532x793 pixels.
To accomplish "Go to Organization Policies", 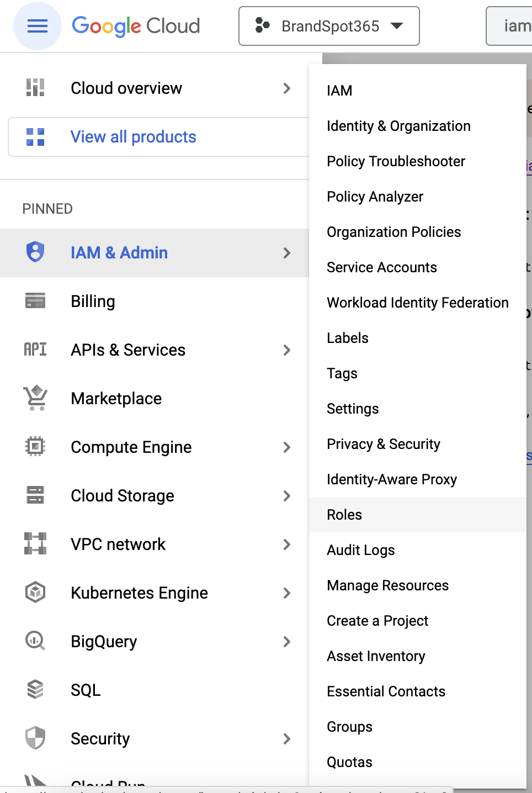I will point(417,232).
